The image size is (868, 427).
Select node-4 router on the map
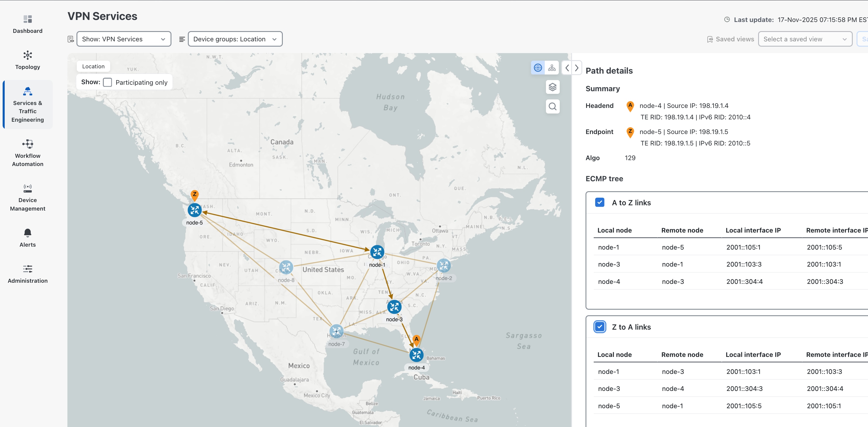click(x=416, y=355)
